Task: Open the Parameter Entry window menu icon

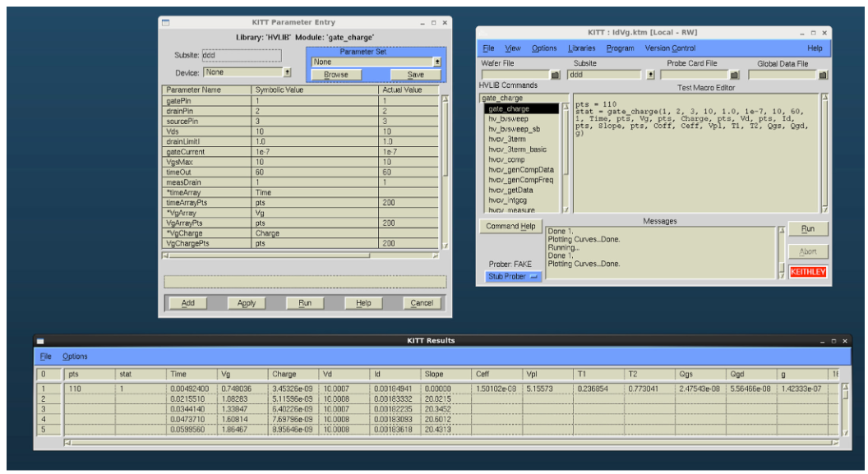Action: click(165, 22)
